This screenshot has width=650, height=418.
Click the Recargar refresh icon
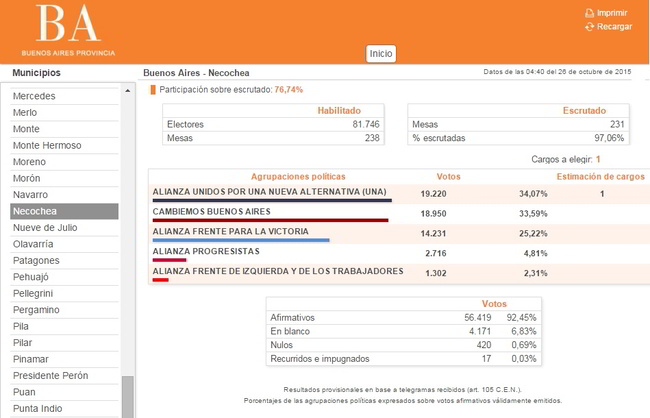(x=589, y=27)
